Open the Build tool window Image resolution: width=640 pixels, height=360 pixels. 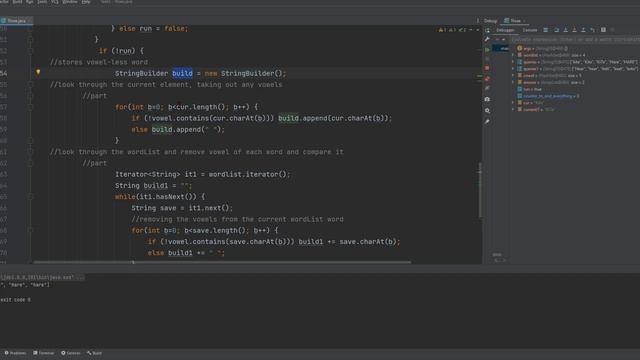(94, 353)
